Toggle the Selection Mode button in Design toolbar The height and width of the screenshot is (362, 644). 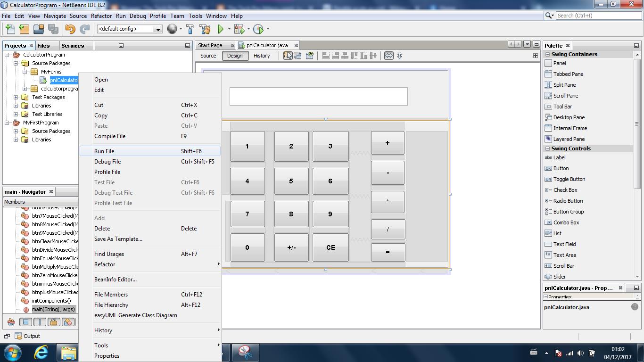point(288,56)
